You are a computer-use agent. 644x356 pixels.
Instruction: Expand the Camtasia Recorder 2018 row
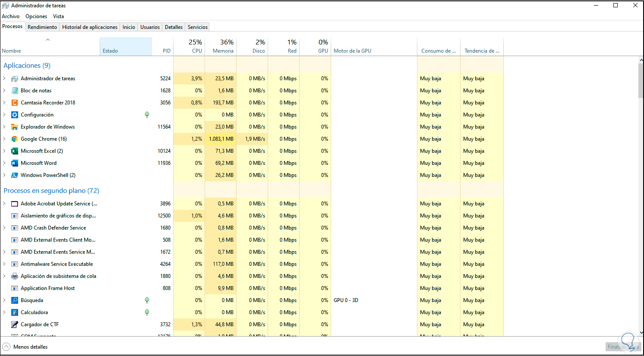click(4, 103)
